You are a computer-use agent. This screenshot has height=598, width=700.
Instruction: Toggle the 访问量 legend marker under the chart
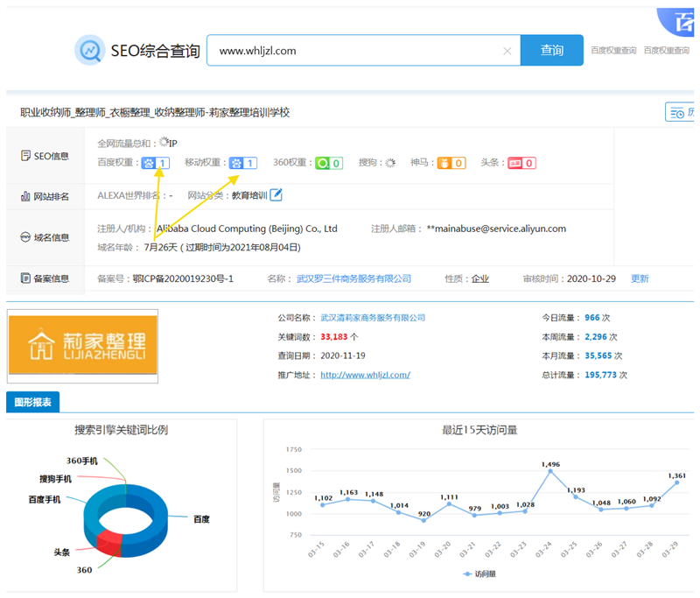pos(467,573)
